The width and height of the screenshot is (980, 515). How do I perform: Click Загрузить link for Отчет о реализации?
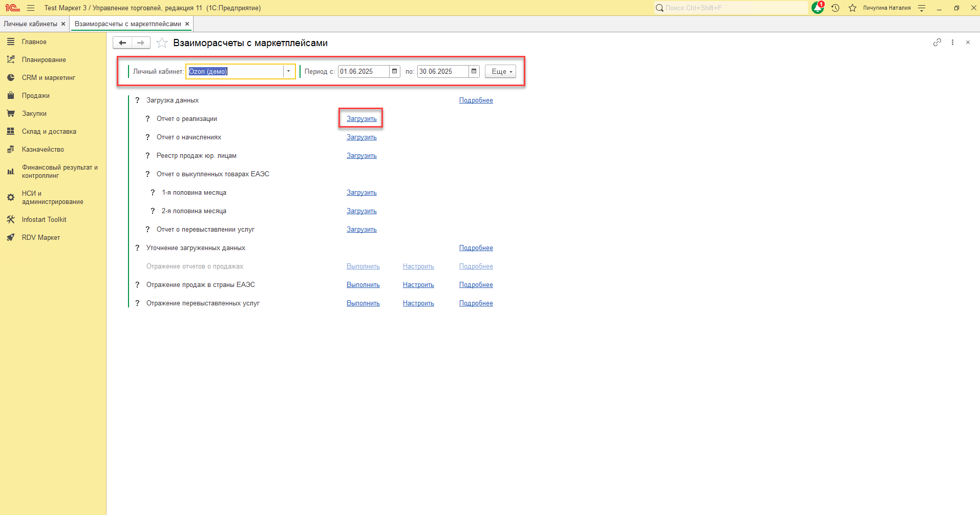point(361,119)
